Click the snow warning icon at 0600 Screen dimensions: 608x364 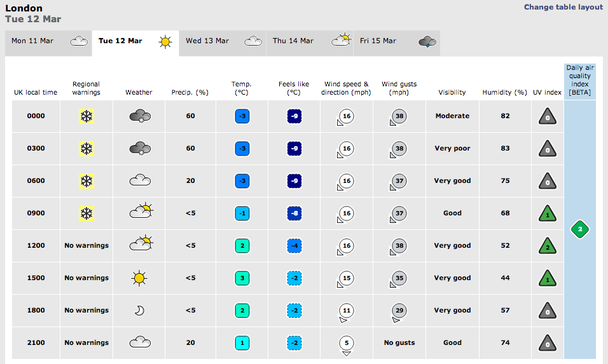pyautogui.click(x=86, y=181)
